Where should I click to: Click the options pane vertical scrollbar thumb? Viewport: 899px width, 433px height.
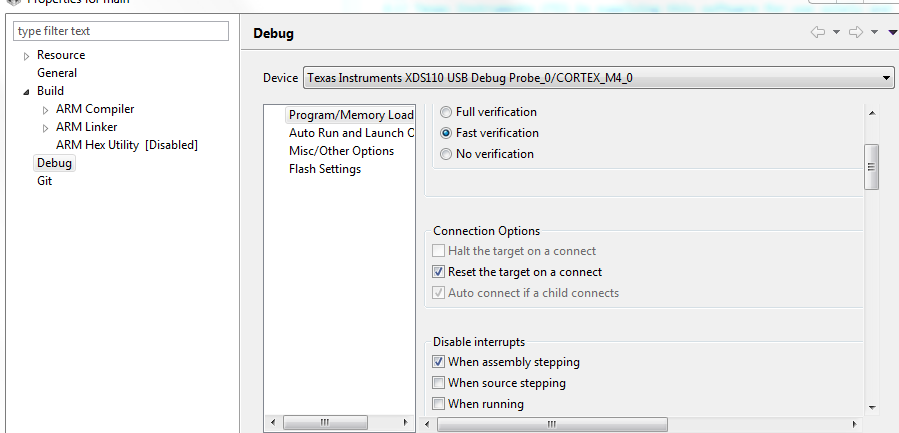point(871,167)
